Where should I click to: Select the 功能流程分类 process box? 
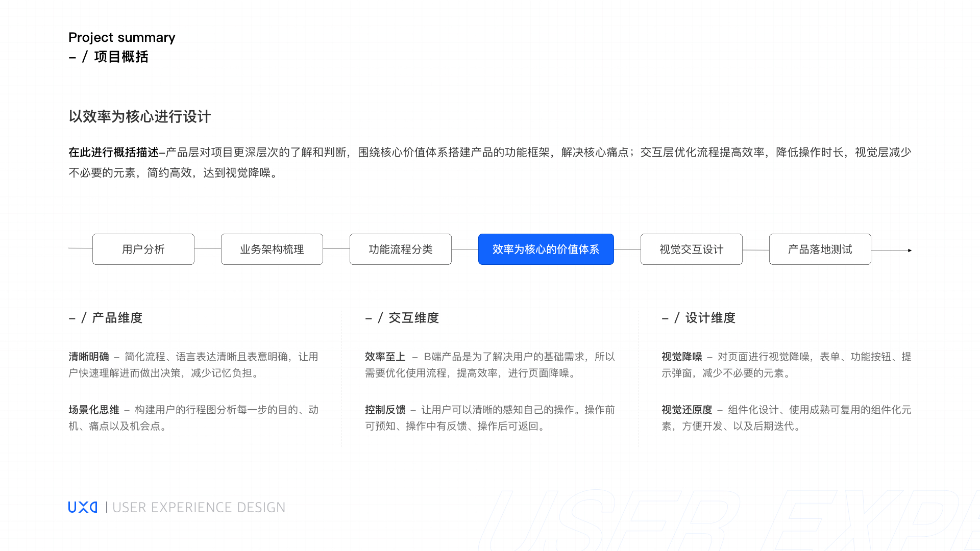(400, 249)
